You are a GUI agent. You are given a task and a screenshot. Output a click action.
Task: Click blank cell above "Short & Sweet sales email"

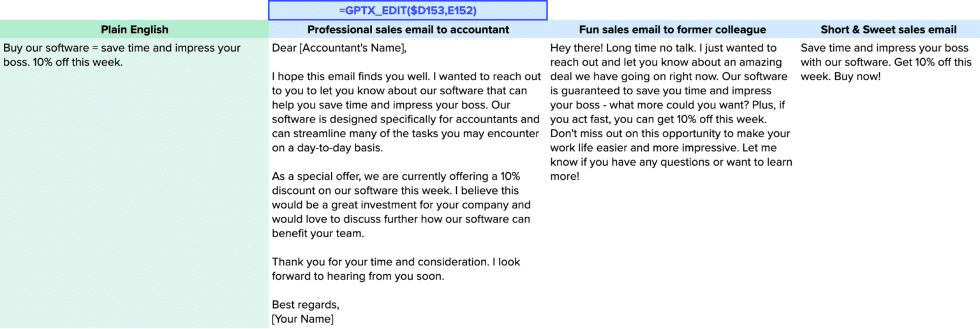click(x=888, y=10)
